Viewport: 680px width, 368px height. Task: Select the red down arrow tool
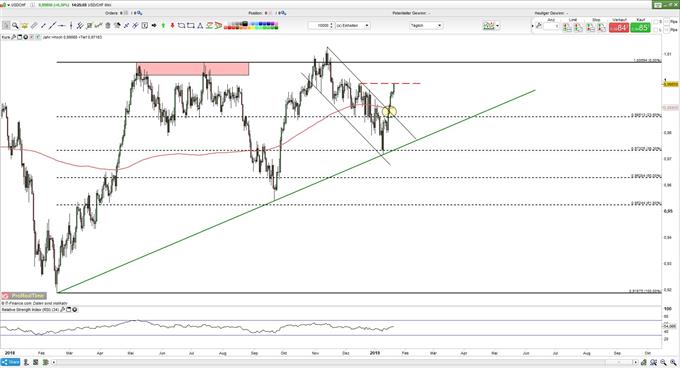173,26
